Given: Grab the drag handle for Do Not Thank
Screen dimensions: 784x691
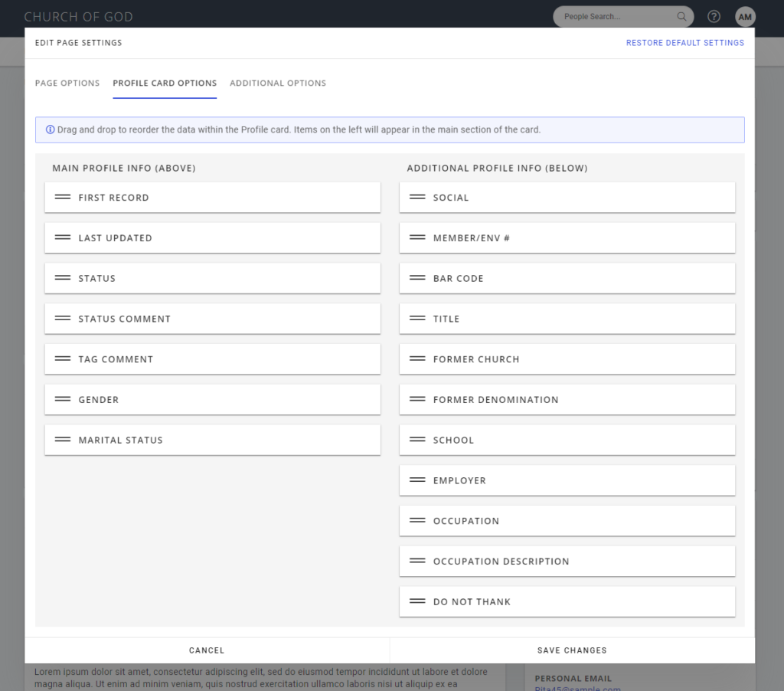Looking at the screenshot, I should (x=417, y=601).
